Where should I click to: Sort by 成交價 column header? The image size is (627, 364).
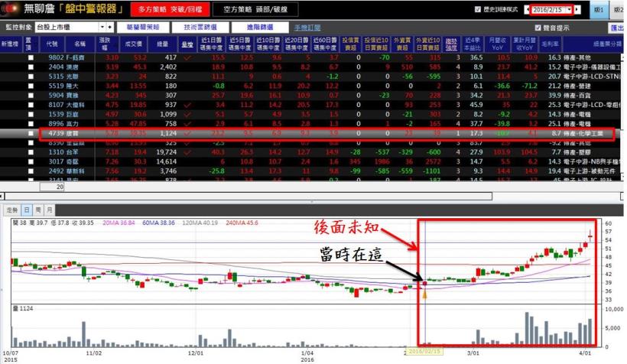pyautogui.click(x=134, y=44)
